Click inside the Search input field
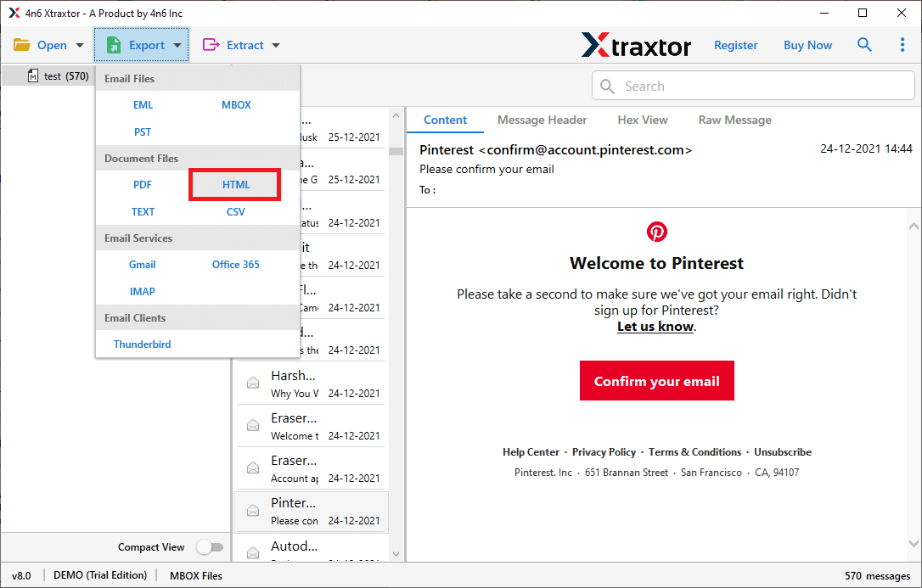This screenshot has height=588, width=922. pyautogui.click(x=753, y=86)
